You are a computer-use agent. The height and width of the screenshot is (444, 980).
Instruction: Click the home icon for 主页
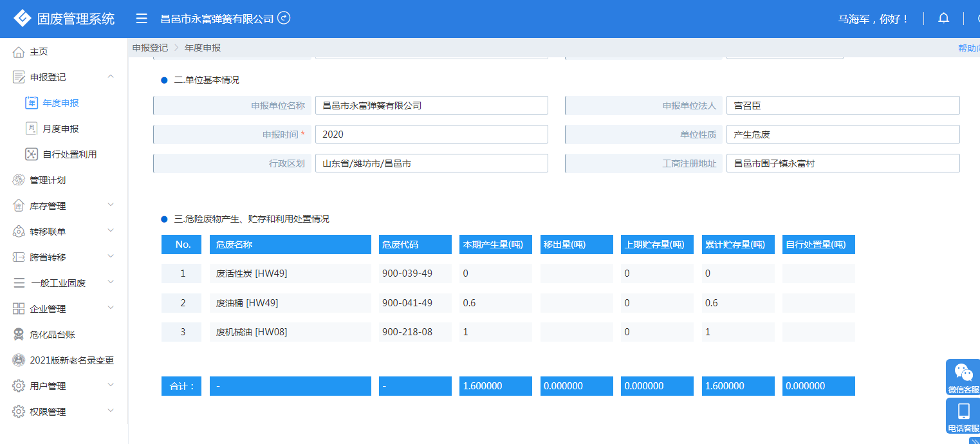[19, 51]
